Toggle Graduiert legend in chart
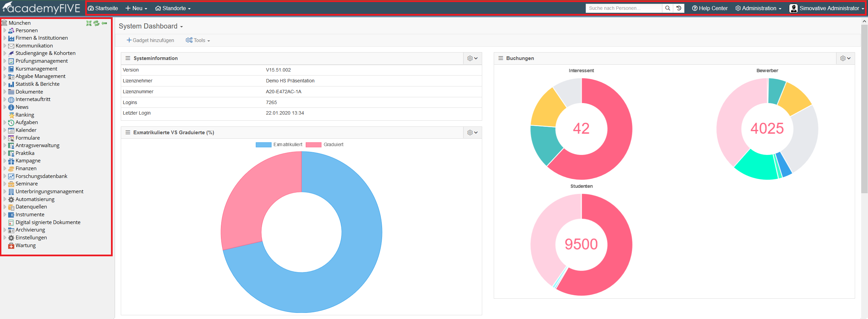 325,145
